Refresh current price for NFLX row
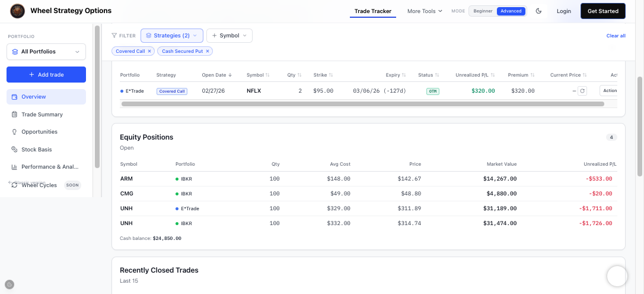 (582, 91)
